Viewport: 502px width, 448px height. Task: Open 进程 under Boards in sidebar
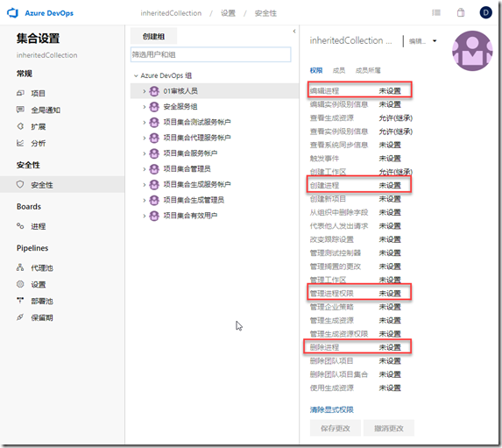(38, 226)
